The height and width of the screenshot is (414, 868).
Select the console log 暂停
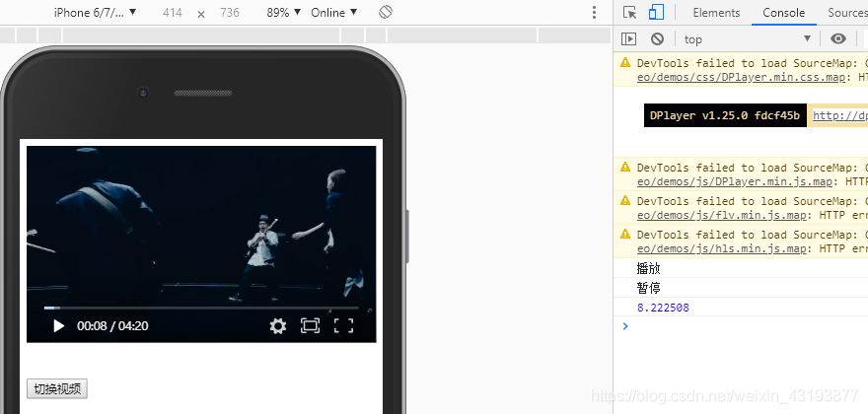pyautogui.click(x=648, y=289)
